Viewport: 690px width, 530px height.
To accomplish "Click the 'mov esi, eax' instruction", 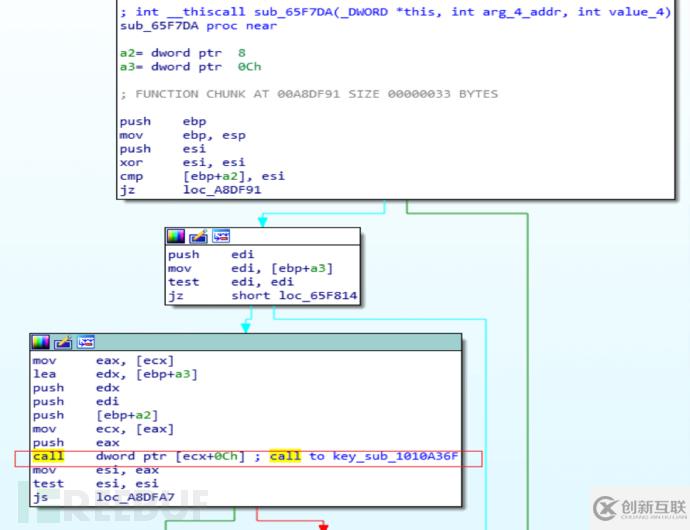I will (x=95, y=470).
